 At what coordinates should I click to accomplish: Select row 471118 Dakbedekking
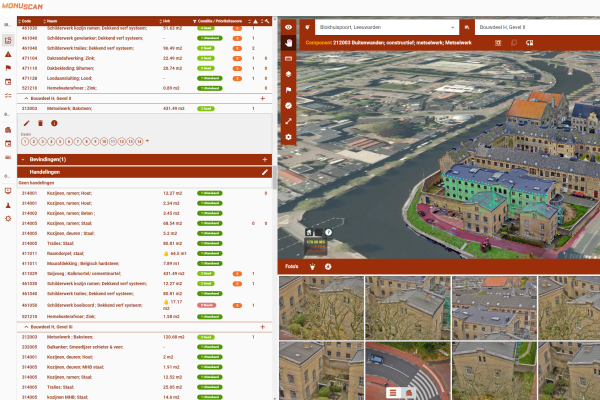145,68
